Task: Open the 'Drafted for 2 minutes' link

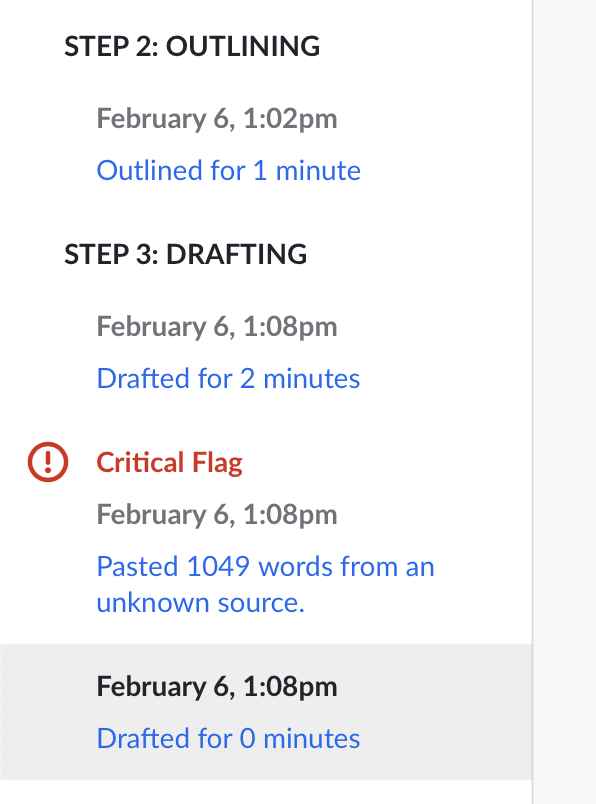Action: point(229,378)
